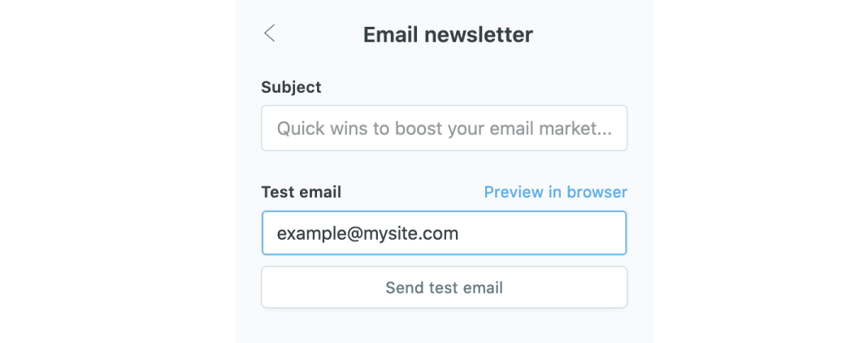Return to the previous screen via chevron
Viewport: 868px width, 343px height.
pyautogui.click(x=270, y=33)
